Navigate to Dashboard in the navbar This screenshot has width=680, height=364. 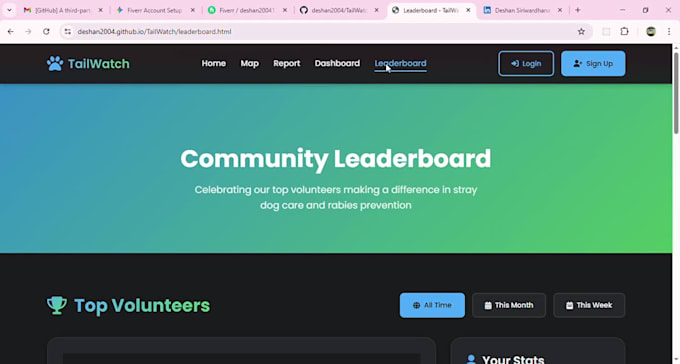pyautogui.click(x=337, y=63)
